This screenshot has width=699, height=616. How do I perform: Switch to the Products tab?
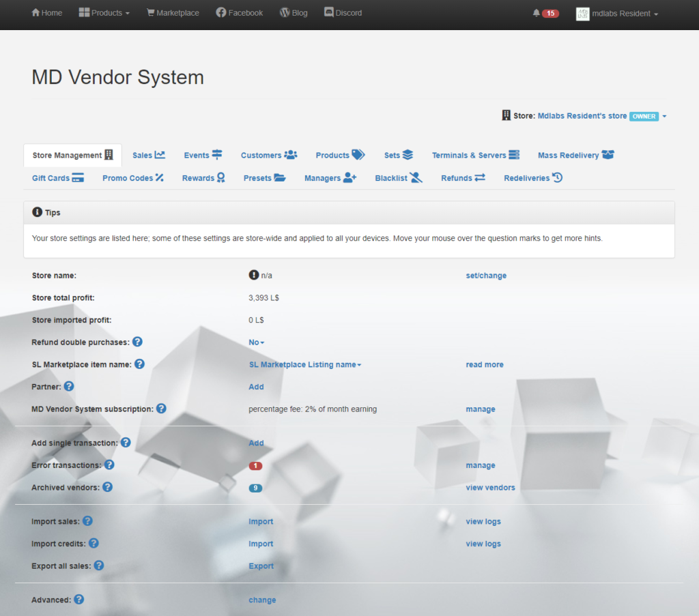(340, 155)
